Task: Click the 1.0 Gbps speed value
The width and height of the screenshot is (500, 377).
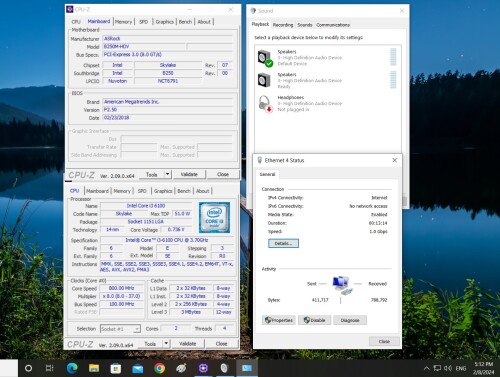Action: click(378, 231)
